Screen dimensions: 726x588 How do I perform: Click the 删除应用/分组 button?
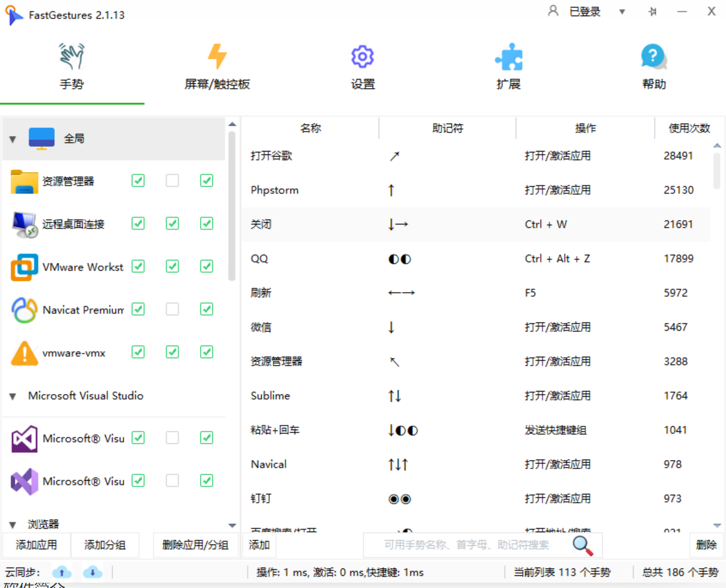coord(195,545)
